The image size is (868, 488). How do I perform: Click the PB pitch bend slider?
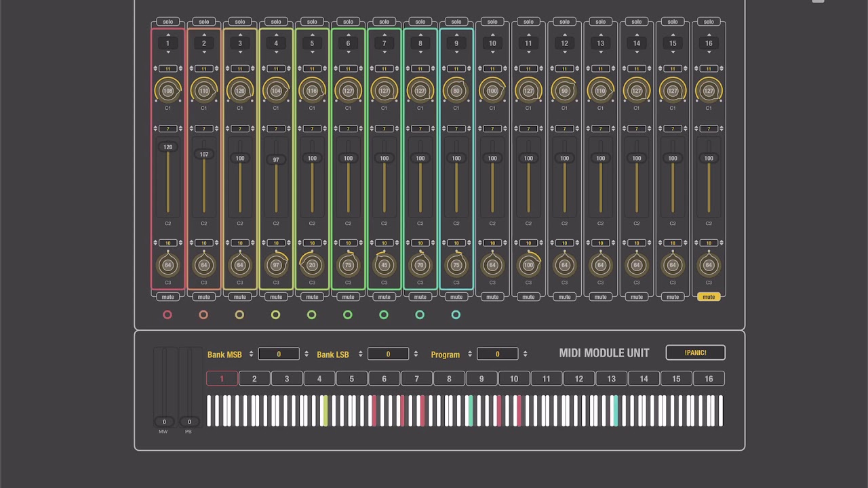coord(189,387)
